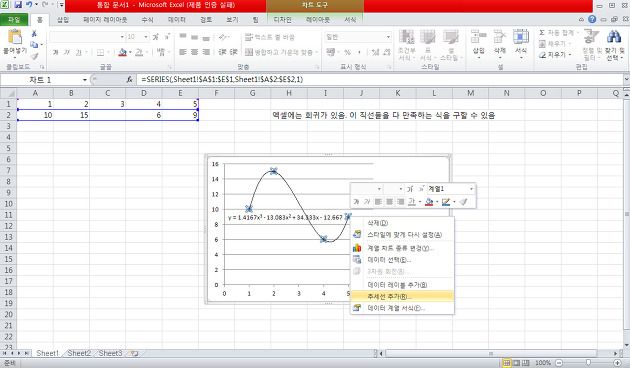The image size is (630, 368).
Task: Click the increase indent icon in ribbon
Action: [234, 52]
